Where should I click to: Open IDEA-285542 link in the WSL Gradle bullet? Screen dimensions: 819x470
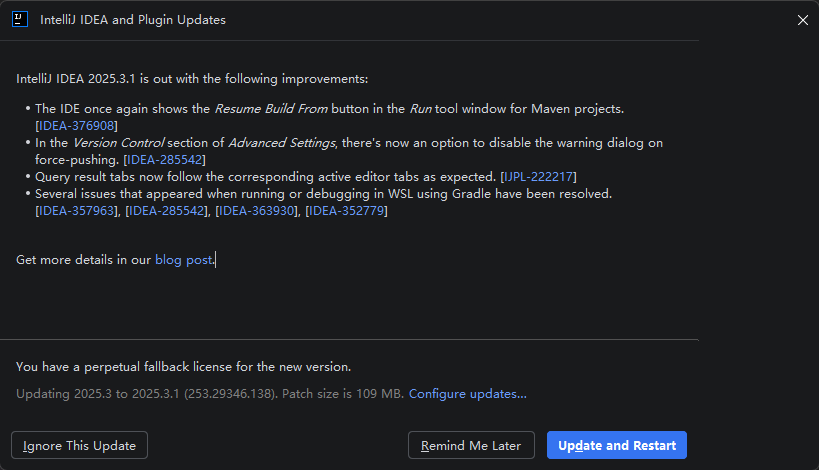point(167,210)
